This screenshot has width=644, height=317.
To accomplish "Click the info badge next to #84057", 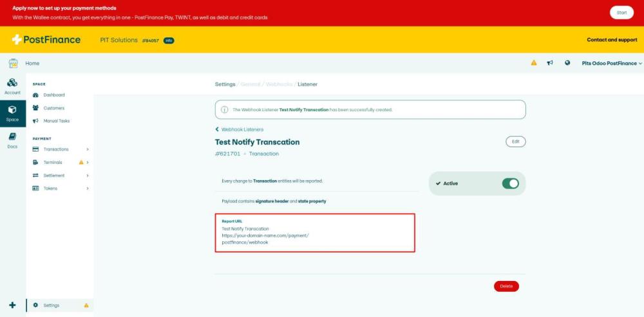I will click(x=169, y=41).
